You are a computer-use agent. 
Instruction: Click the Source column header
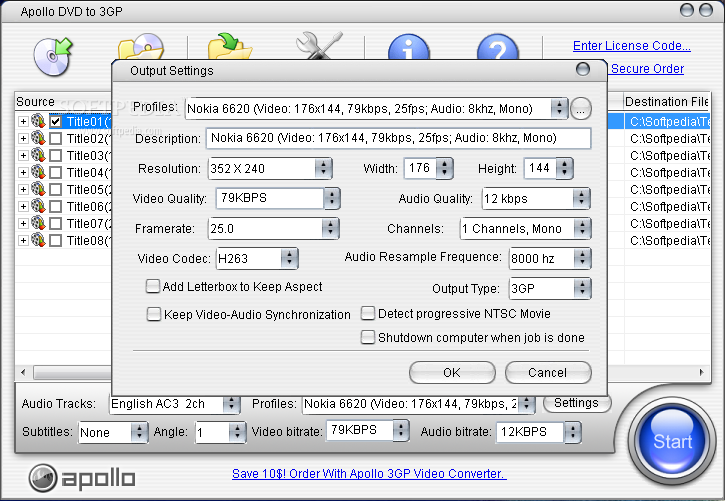(63, 101)
